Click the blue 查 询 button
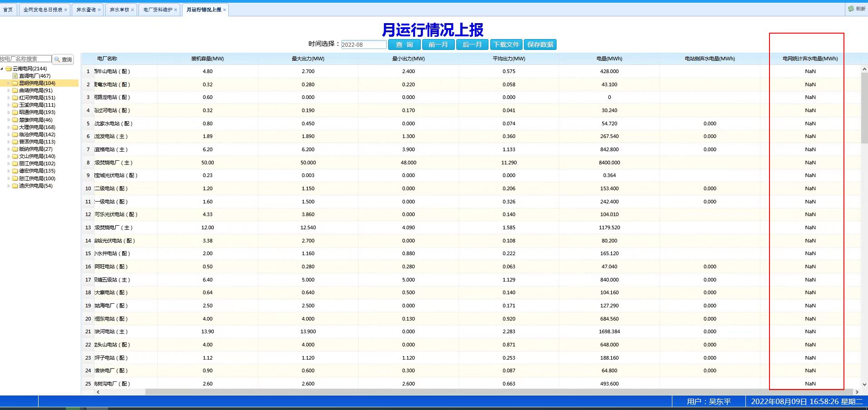The width and height of the screenshot is (868, 410). [404, 44]
